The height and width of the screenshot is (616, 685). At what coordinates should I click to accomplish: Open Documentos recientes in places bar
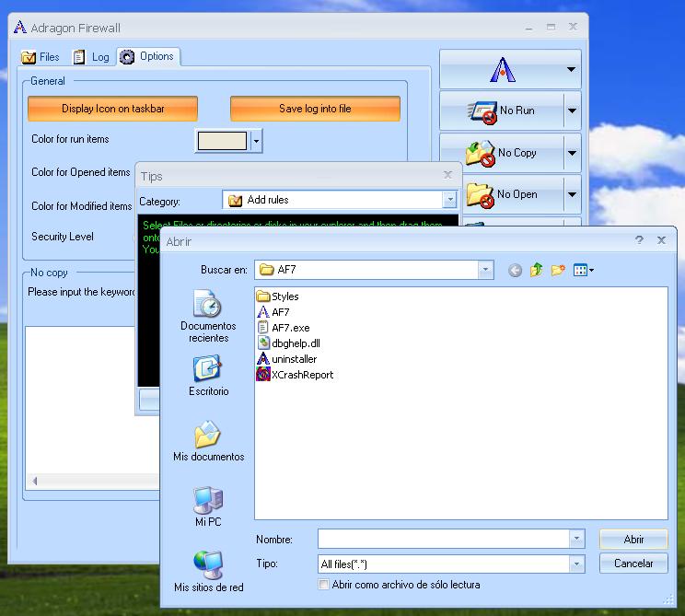(x=208, y=316)
